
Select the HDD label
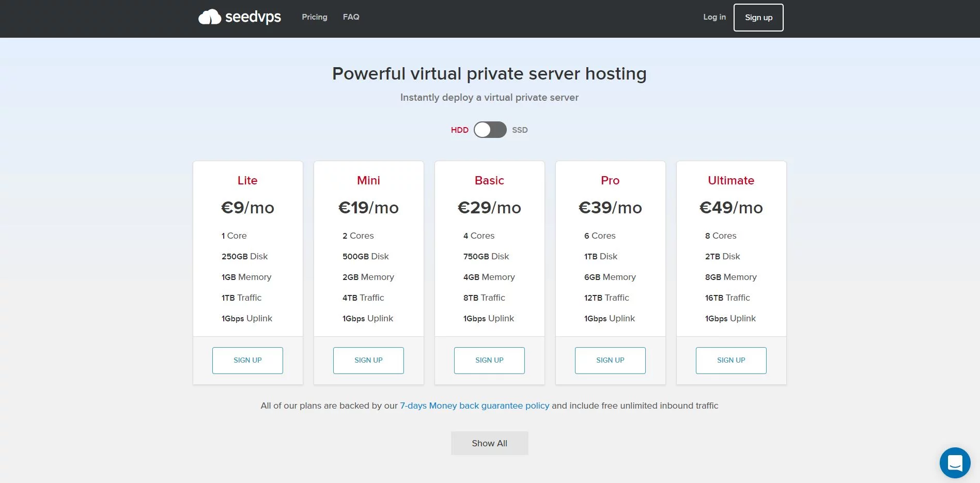tap(459, 130)
